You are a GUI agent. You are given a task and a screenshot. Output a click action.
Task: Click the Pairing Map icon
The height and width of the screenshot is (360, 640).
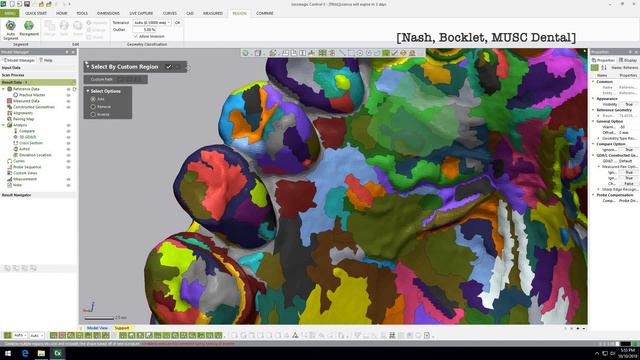[10, 119]
